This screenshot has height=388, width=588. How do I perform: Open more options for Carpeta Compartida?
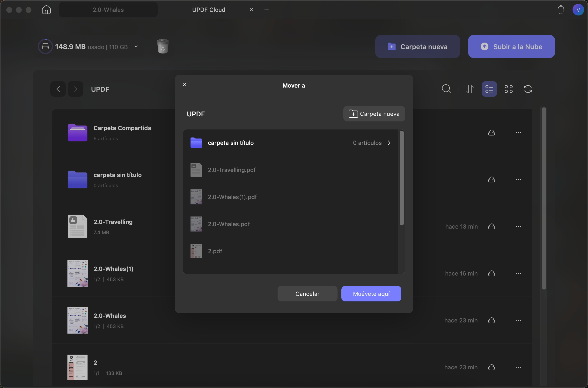(x=519, y=133)
